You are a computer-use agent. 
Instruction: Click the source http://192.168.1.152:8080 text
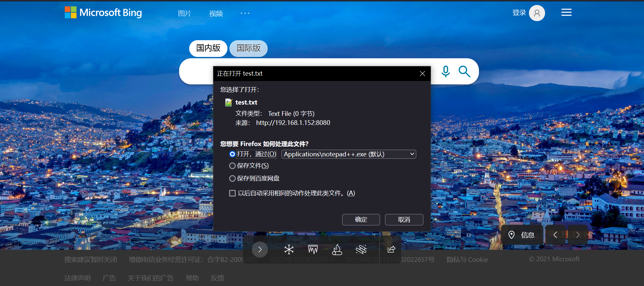pos(293,123)
